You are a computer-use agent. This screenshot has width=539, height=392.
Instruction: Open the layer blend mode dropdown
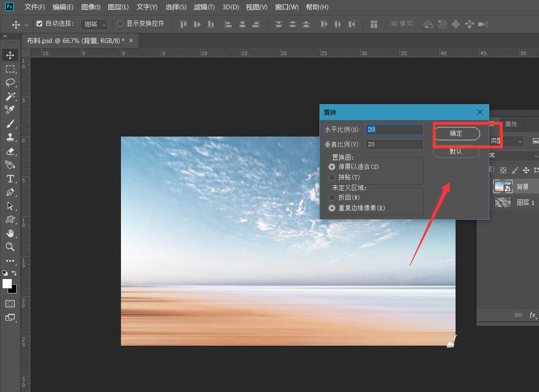[x=514, y=156]
